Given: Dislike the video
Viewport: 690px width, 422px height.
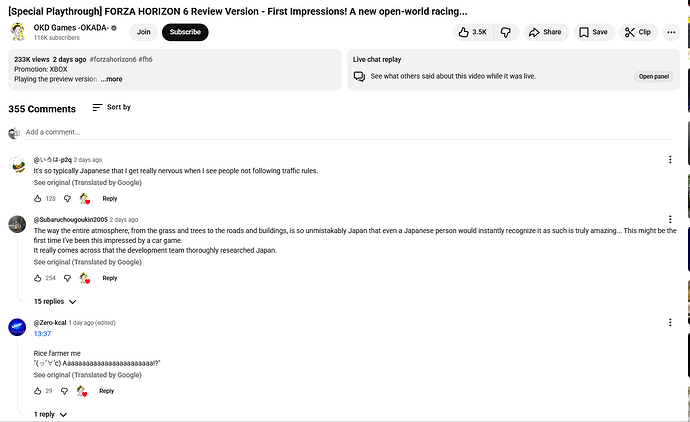Looking at the screenshot, I should click(506, 32).
